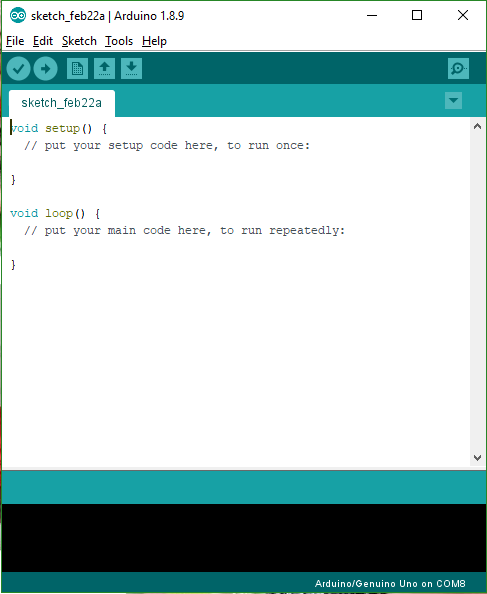Click the black console output area
This screenshot has height=594, width=487.
(x=244, y=538)
